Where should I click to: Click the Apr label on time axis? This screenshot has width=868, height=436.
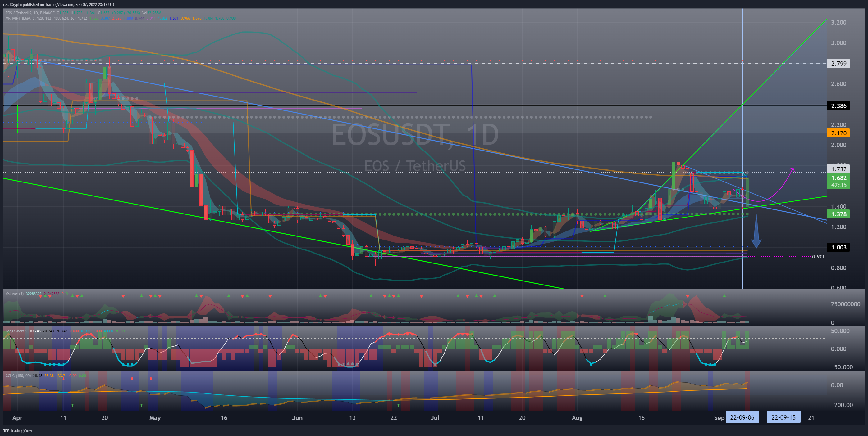click(x=17, y=418)
